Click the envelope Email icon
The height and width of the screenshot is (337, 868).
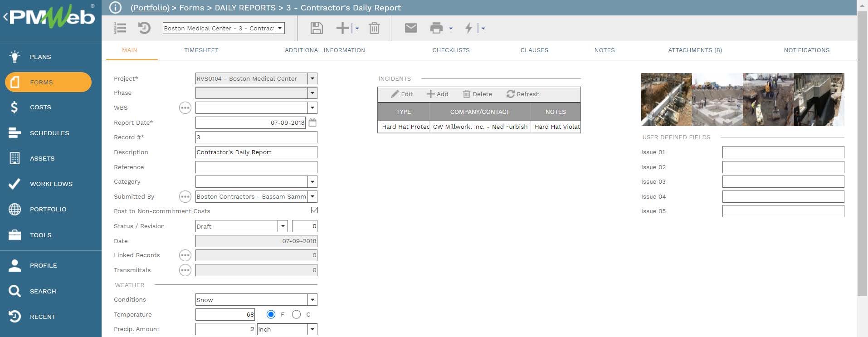click(411, 28)
